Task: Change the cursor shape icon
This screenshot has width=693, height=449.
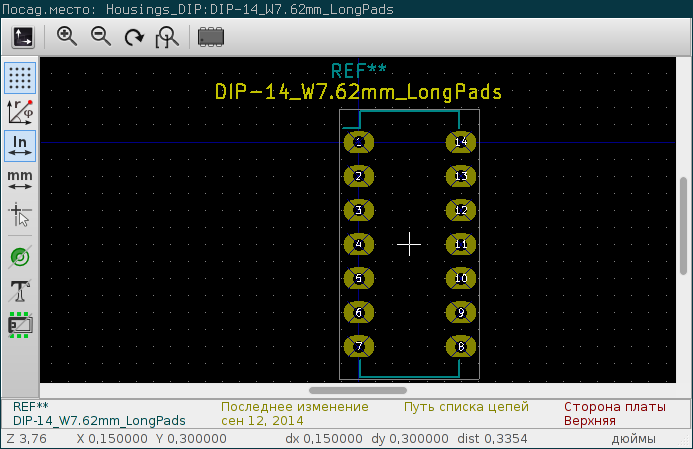Action: coord(20,214)
